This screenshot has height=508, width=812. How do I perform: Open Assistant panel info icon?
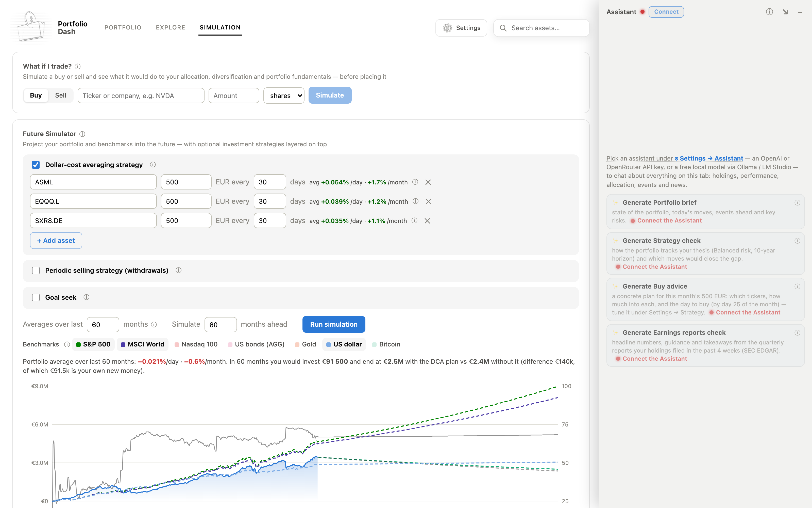point(769,12)
